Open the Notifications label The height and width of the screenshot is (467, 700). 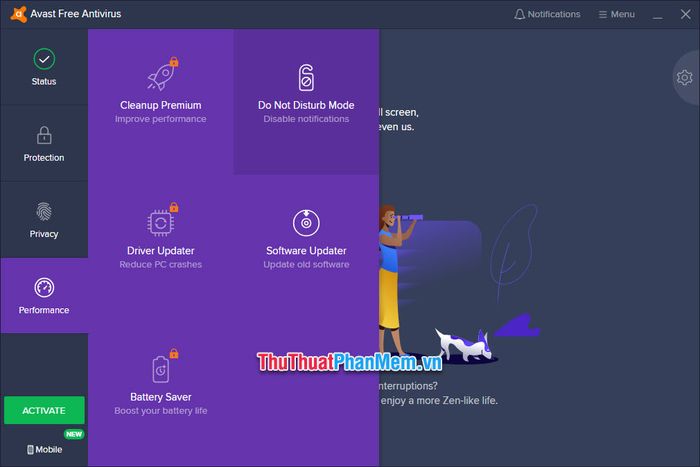tap(554, 14)
